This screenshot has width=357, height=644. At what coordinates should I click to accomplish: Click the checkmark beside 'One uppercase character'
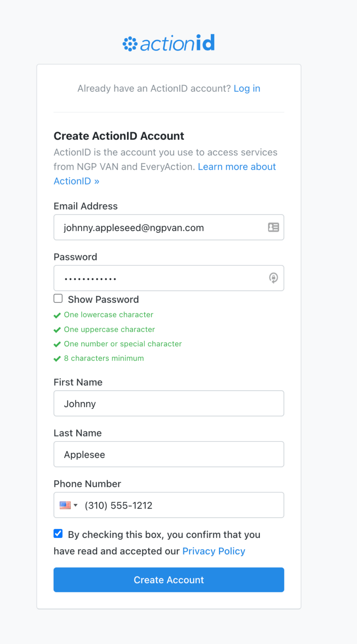pyautogui.click(x=57, y=330)
